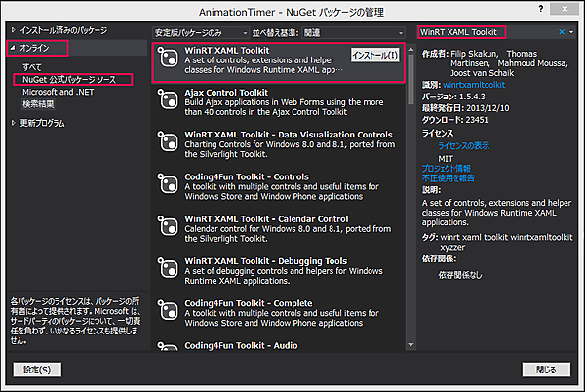
Task: Select Coding4Fun Toolkit - Controls title
Action: [x=247, y=176]
